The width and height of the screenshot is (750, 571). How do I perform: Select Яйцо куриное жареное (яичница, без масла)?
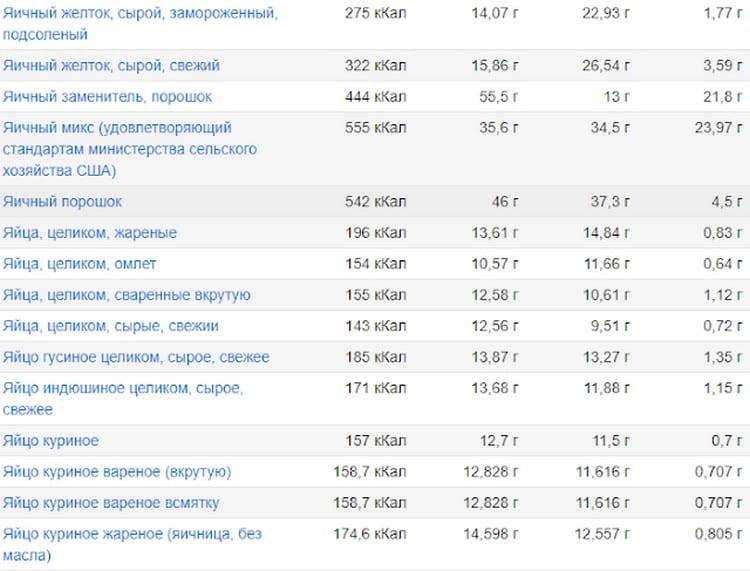[132, 544]
